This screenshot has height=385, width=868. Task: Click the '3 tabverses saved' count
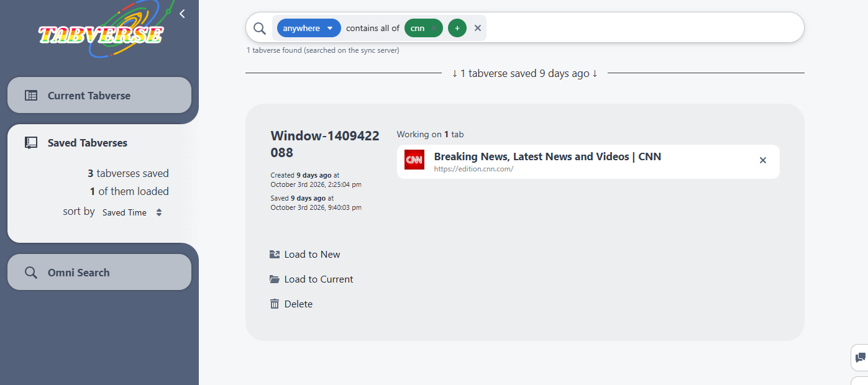(129, 173)
